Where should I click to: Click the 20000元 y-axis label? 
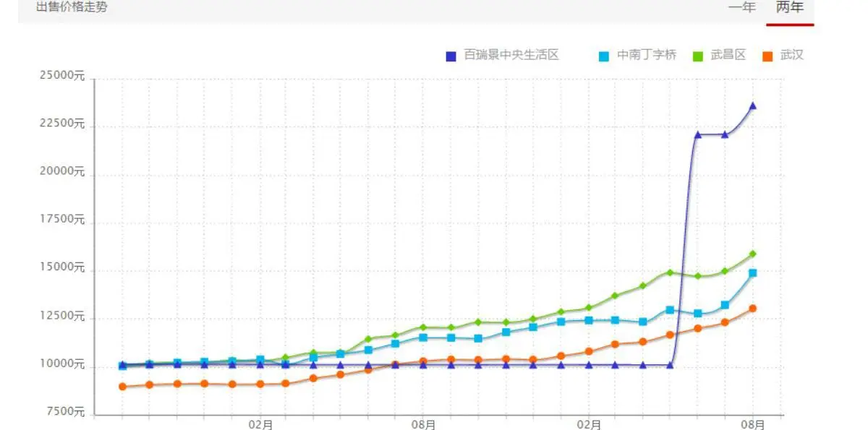tap(63, 172)
